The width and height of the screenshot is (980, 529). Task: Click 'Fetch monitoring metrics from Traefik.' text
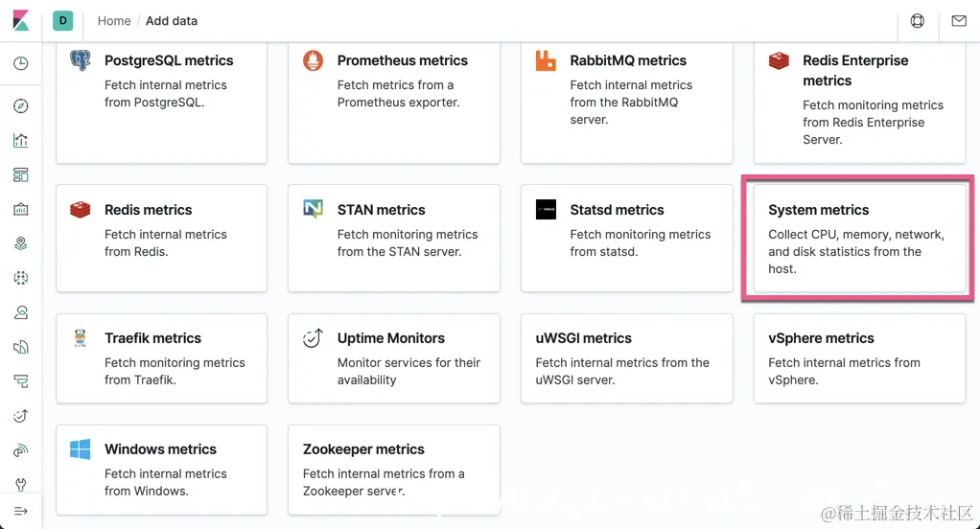175,371
